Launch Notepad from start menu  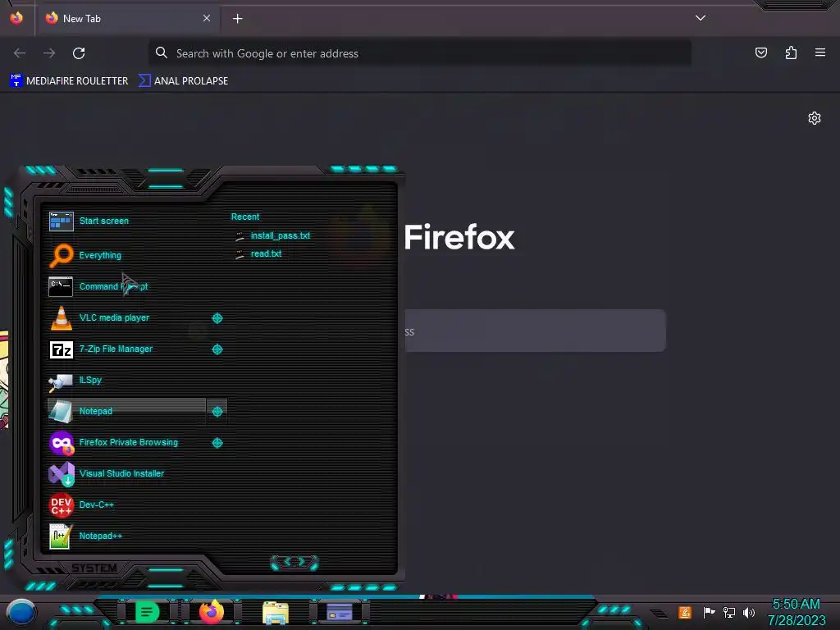coord(126,412)
